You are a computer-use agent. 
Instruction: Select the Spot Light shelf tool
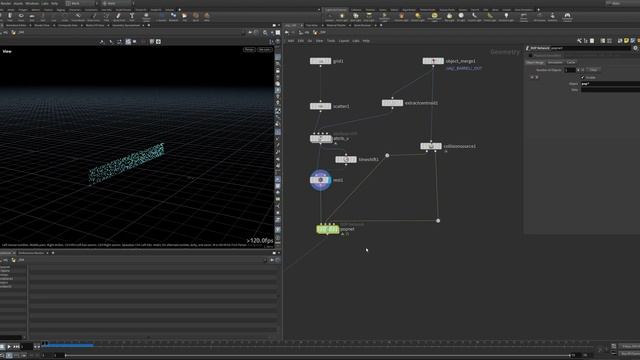356,16
